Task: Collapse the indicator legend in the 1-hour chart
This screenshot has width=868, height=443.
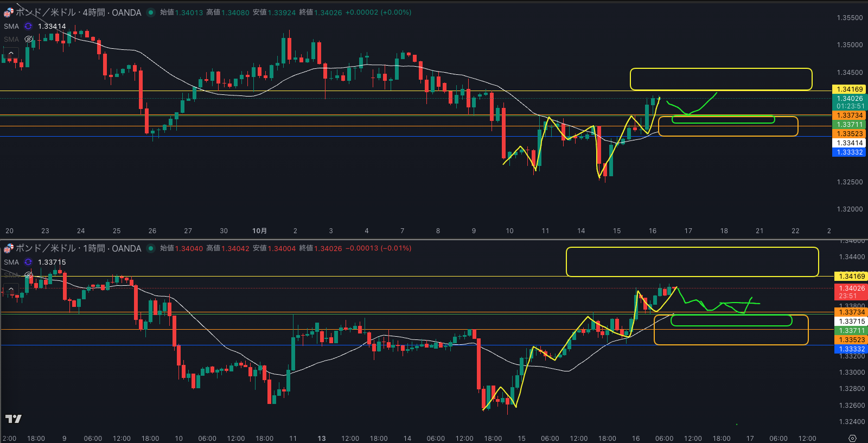Action: tap(11, 289)
